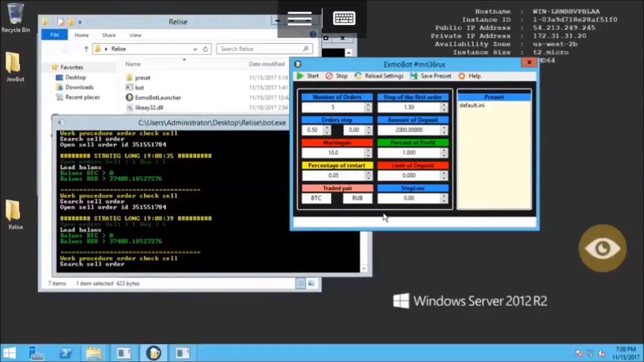Click the orange Help lifebuoy icon
The image size is (644, 362).
tap(462, 76)
